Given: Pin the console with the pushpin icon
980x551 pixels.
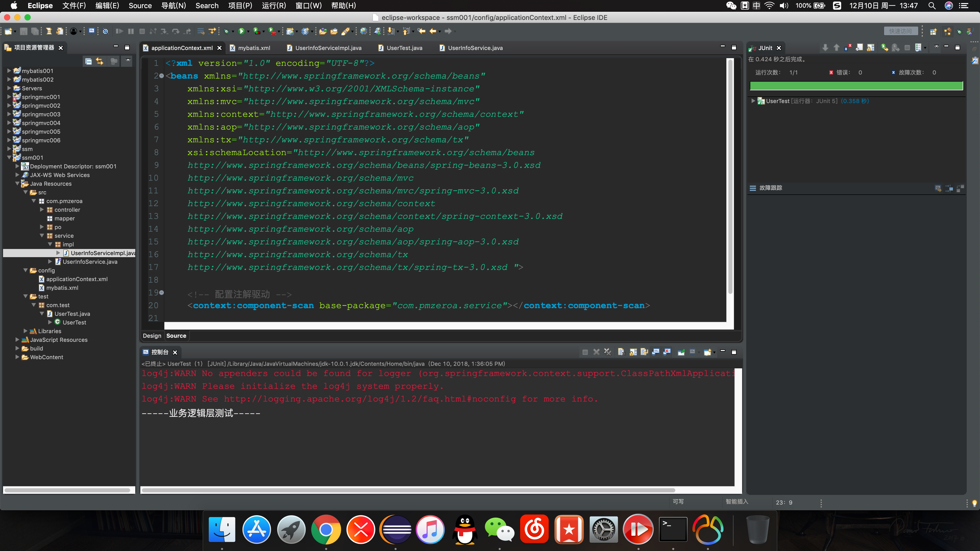Looking at the screenshot, I should point(681,352).
